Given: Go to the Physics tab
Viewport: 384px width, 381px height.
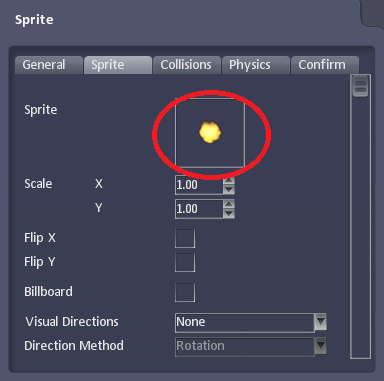Looking at the screenshot, I should tap(255, 65).
